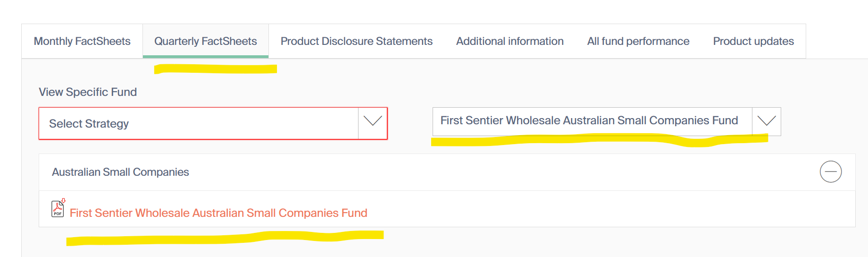The width and height of the screenshot is (868, 257).
Task: Switch to the Monthly FactSheets tab
Action: pos(82,42)
